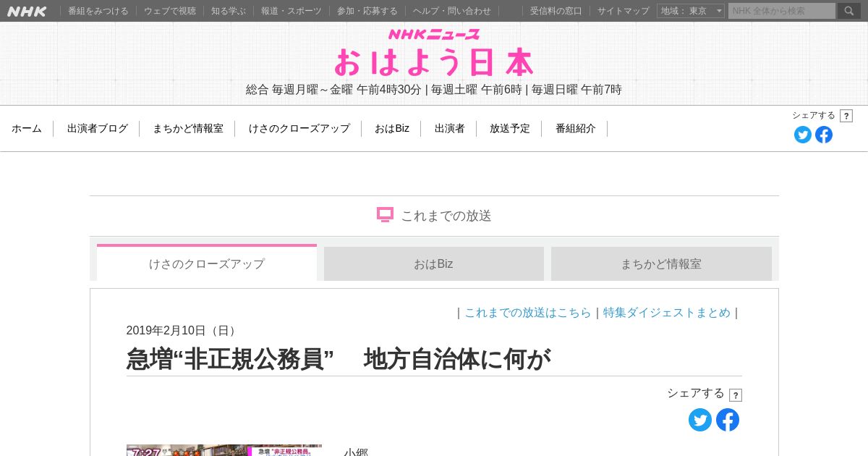
Task: Open share help icon in header
Action: pyautogui.click(x=846, y=116)
